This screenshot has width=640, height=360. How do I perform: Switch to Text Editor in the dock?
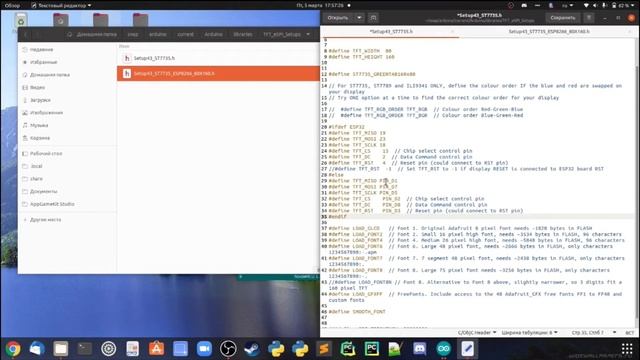coord(467,349)
